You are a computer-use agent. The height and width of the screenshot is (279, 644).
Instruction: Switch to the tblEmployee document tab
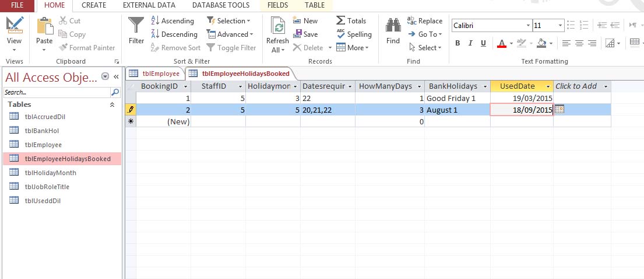pyautogui.click(x=154, y=74)
